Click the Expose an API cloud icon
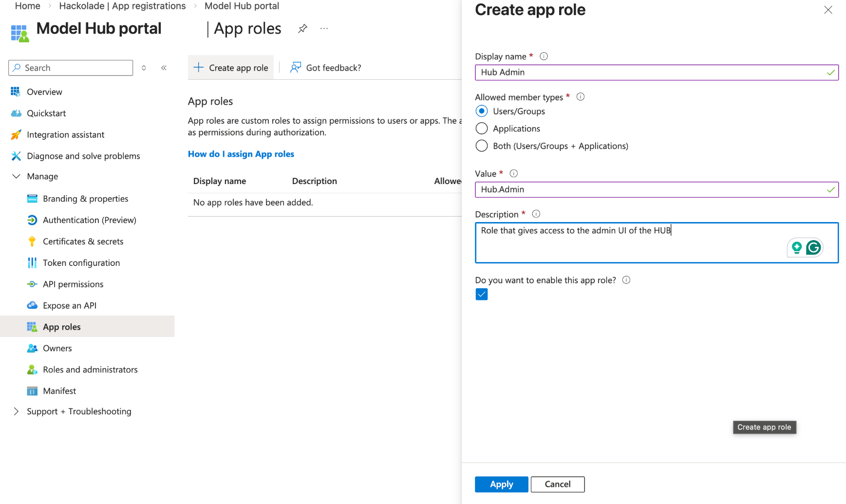 (32, 305)
